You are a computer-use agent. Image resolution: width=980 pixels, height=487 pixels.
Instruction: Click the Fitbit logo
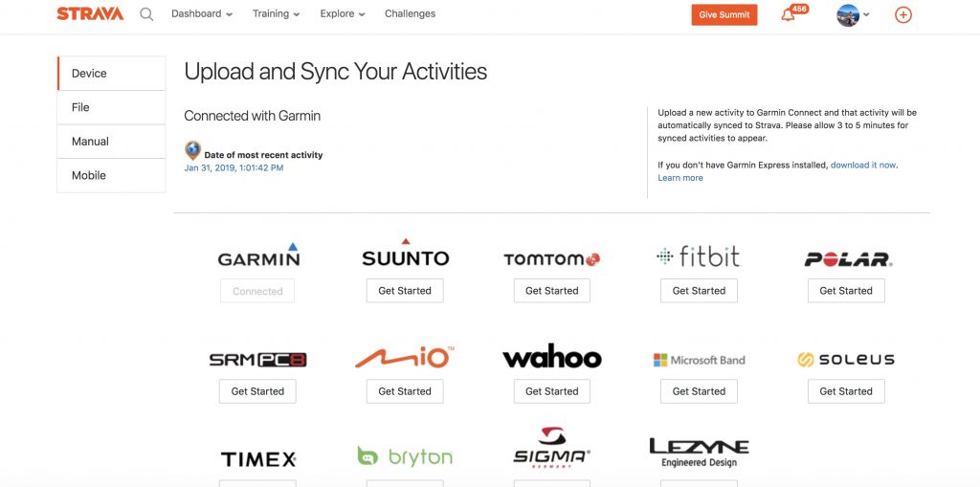[x=699, y=256]
